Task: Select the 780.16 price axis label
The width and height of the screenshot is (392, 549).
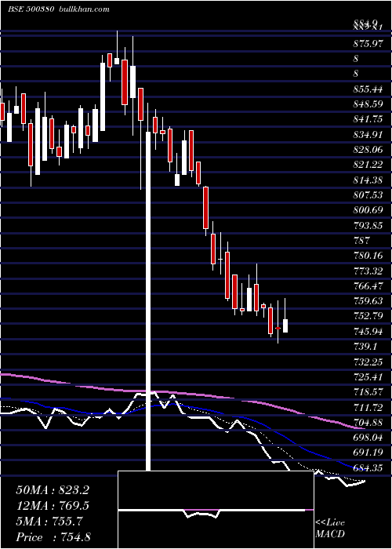Action: click(x=368, y=256)
